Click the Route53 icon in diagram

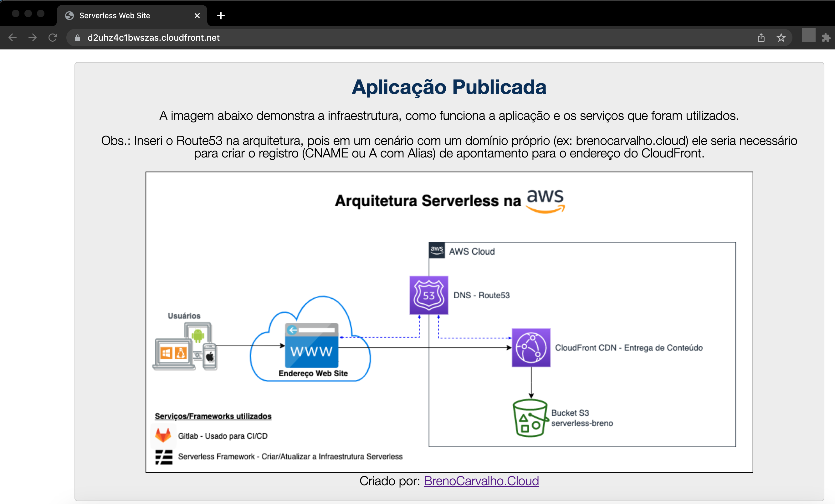click(x=429, y=295)
